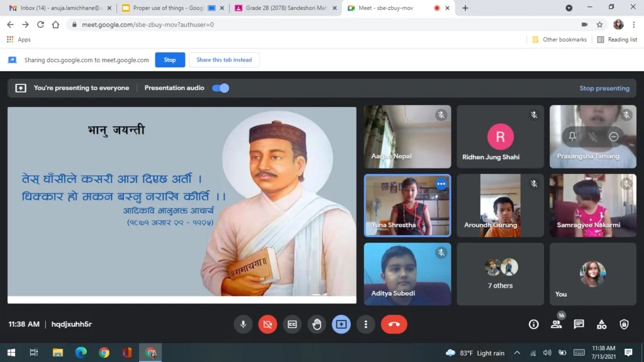Mute Prasangsha Tamang using tile mic icon
This screenshot has width=644, height=362.
coord(592,136)
